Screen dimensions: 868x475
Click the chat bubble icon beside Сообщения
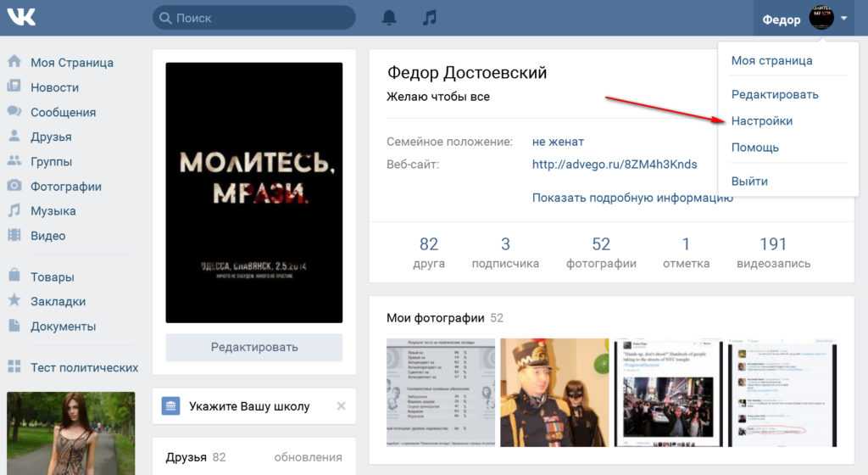(x=14, y=111)
